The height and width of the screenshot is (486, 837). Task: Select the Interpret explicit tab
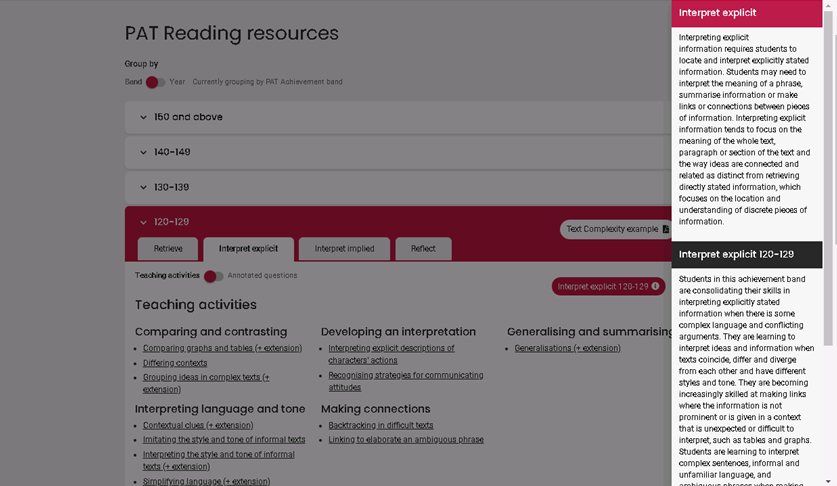click(x=248, y=249)
